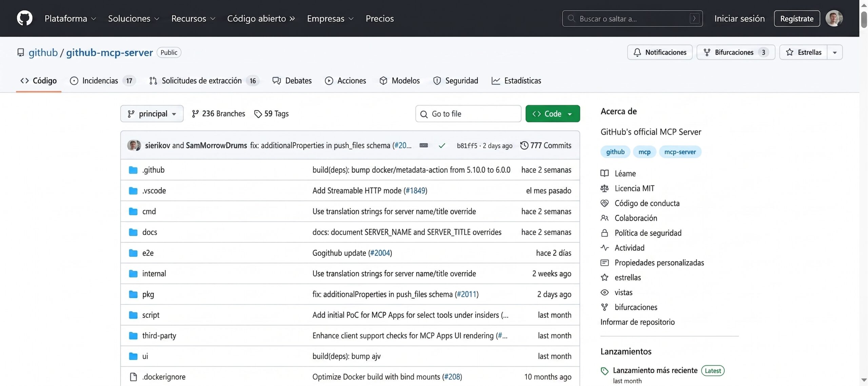This screenshot has height=386, width=868.
Task: Click the fork icon next to bifurcaciones
Action: click(x=605, y=307)
